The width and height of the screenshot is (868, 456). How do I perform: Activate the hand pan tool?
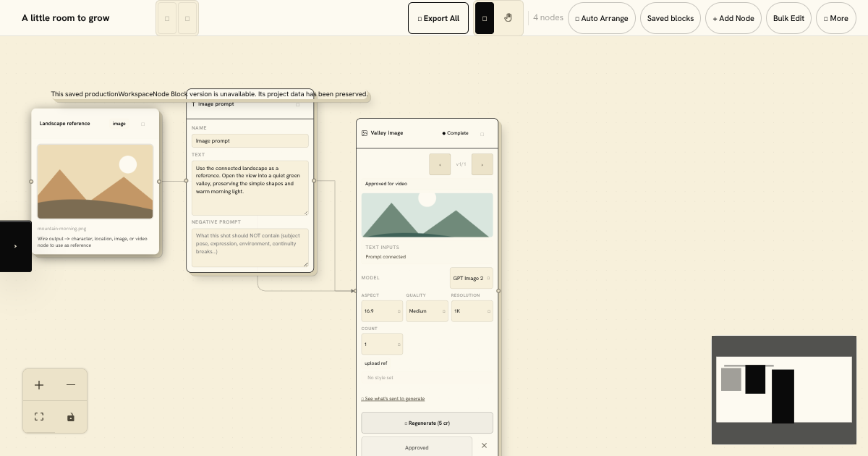pos(509,18)
